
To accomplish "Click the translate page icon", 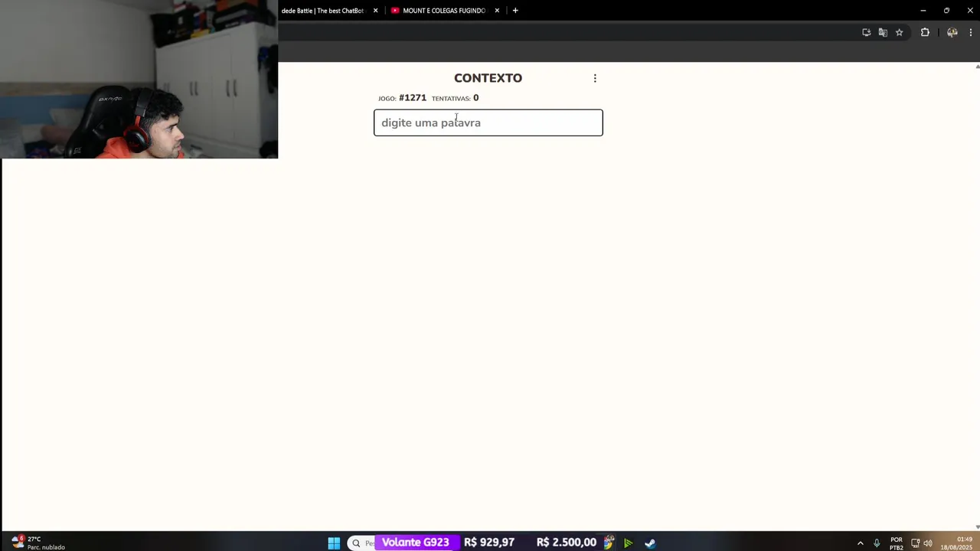I will tap(883, 32).
